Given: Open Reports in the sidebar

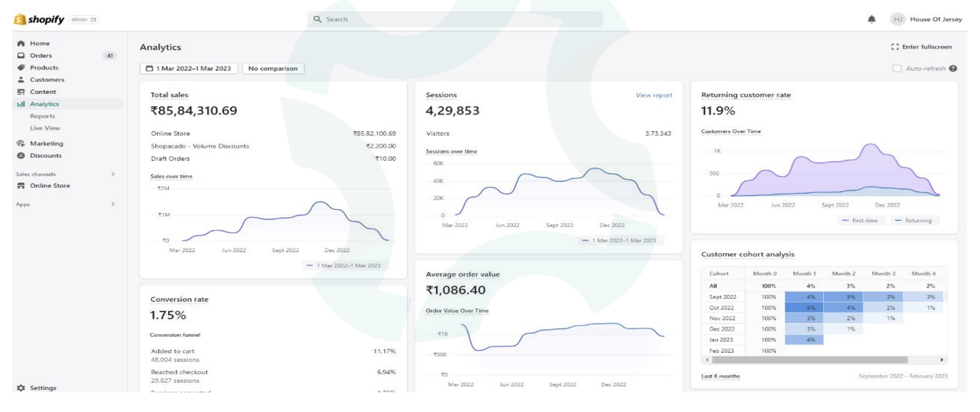Looking at the screenshot, I should tap(43, 116).
